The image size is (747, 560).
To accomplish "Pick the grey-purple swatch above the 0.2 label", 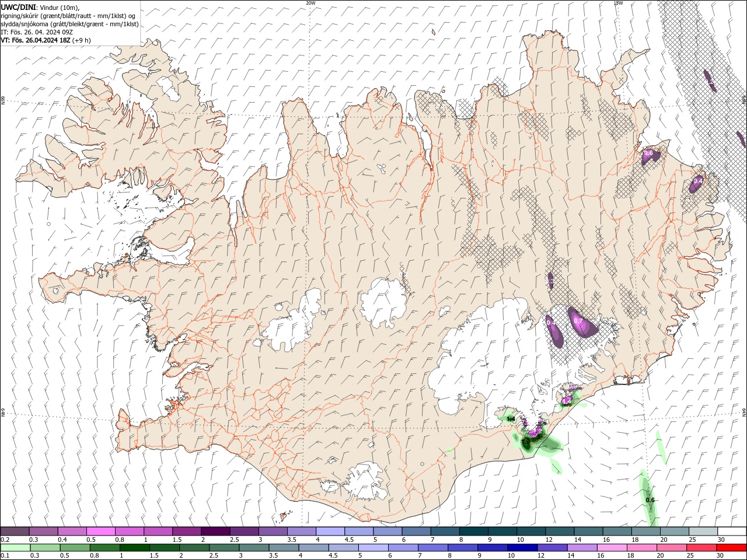I will point(15,531).
